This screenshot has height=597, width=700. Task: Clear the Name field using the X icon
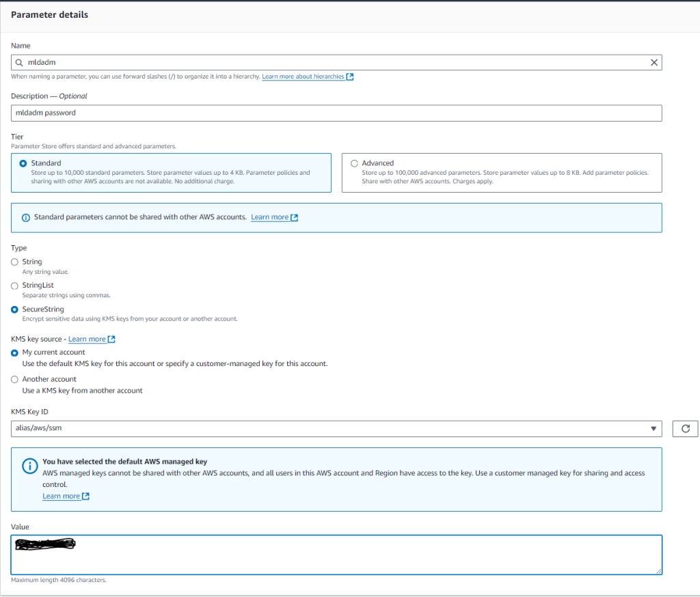(654, 62)
